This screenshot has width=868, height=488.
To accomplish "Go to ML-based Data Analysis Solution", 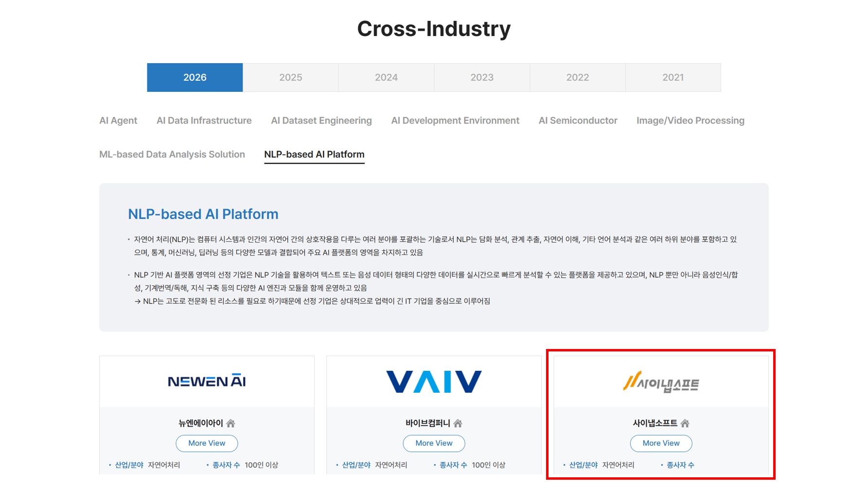I will [172, 155].
